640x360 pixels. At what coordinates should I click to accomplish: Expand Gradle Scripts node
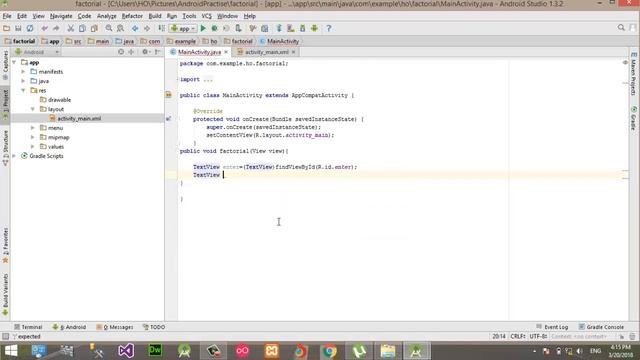[x=15, y=156]
